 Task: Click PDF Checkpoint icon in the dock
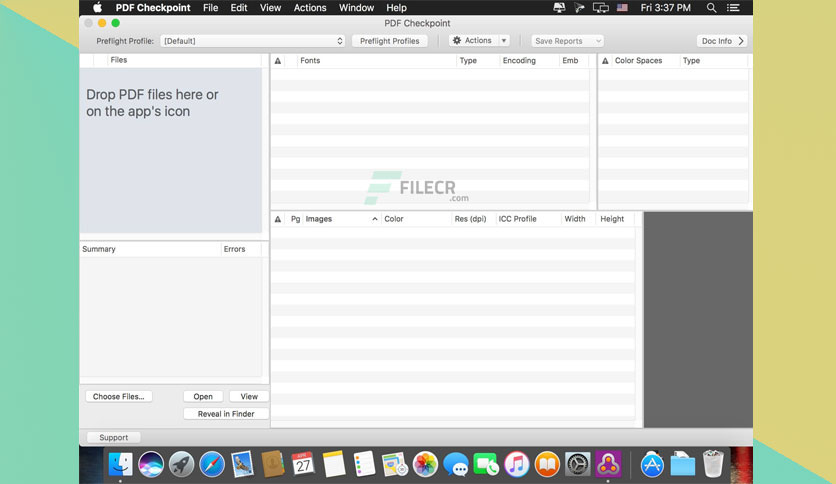tap(608, 464)
